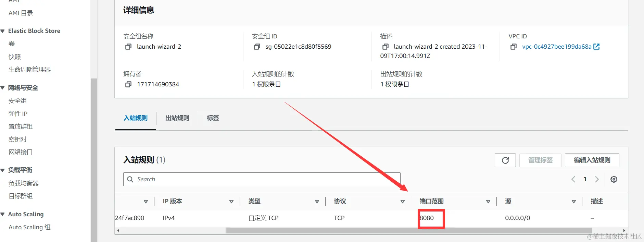
Task: Open 安全组 in sidebar
Action: coord(17,101)
